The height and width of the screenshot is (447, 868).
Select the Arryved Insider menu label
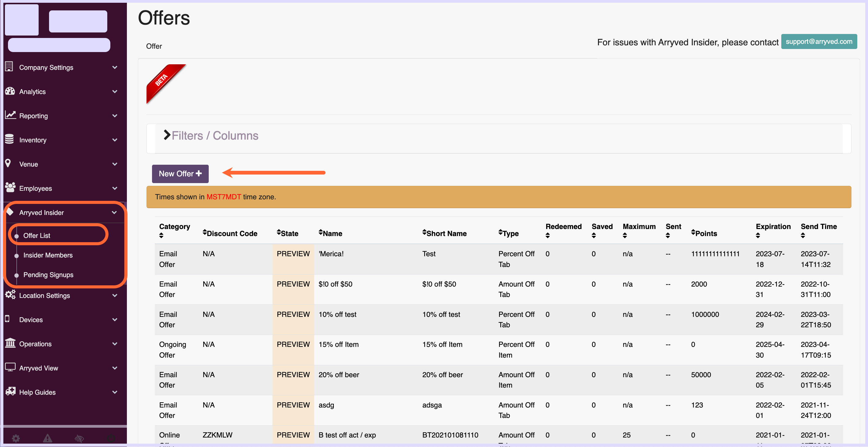[41, 212]
